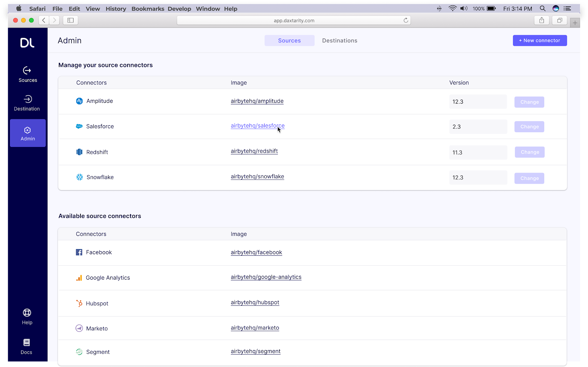Click the Marketo connector name
This screenshot has height=367, width=588.
(97, 328)
